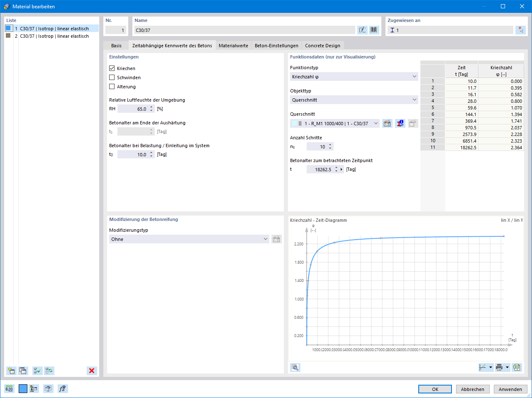The image size is (532, 398).
Task: Click the Zeit column header
Action: tap(461, 71)
